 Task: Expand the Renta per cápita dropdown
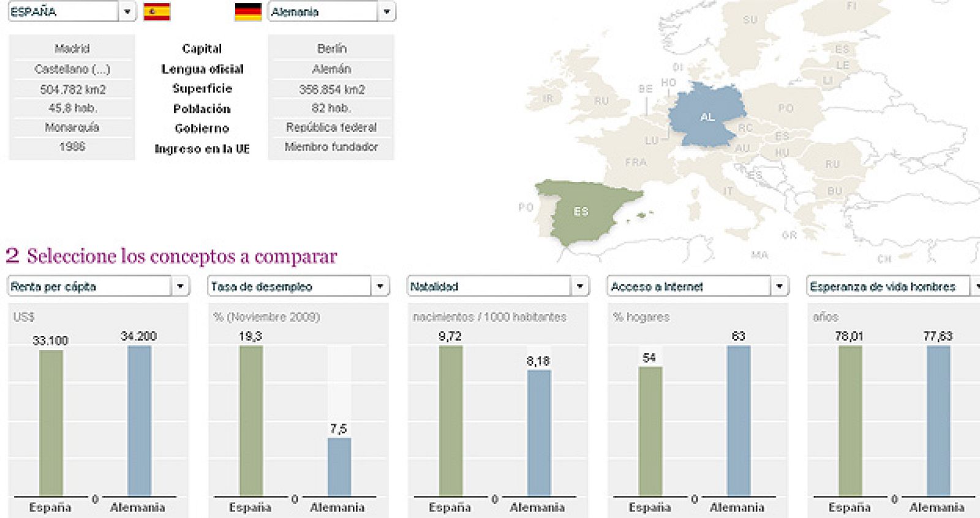pos(180,286)
